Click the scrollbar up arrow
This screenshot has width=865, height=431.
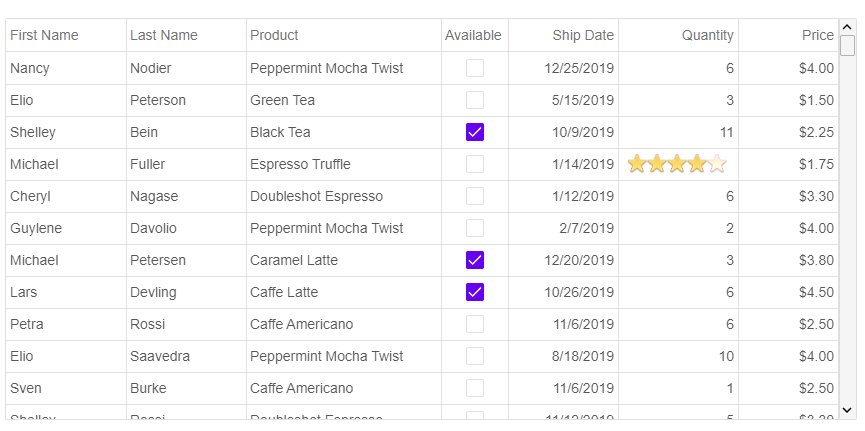point(847,27)
